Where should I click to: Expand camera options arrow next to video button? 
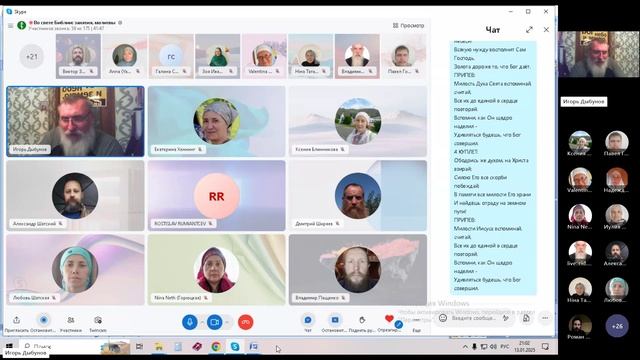point(227,322)
